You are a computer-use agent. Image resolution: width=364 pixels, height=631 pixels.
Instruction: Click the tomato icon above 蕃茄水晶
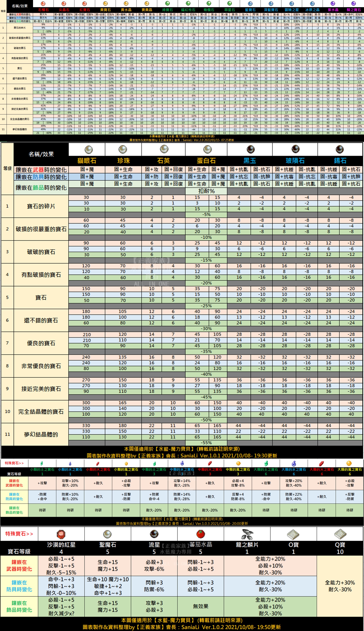(200, 534)
